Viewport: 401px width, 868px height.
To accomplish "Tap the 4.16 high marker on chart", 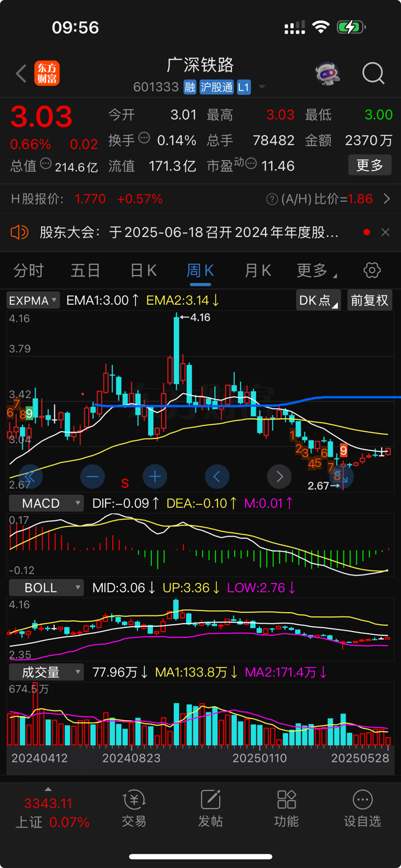I will point(195,317).
